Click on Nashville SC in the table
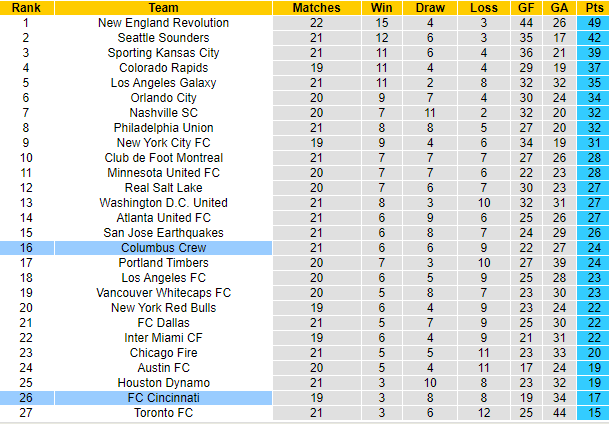This screenshot has height=424, width=609. point(163,113)
